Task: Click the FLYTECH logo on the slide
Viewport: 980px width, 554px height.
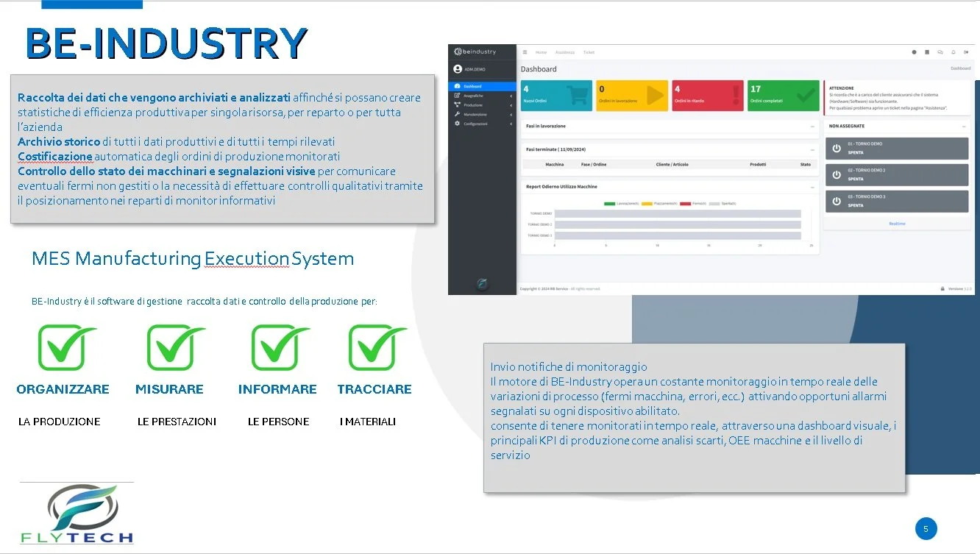Action: 77,514
